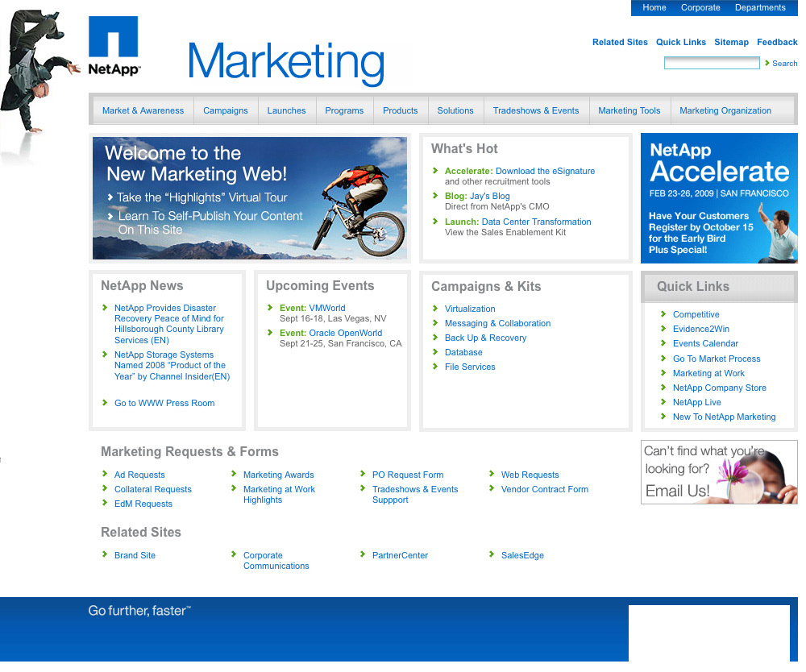Click the NetApp Accelerate banner

point(719,198)
